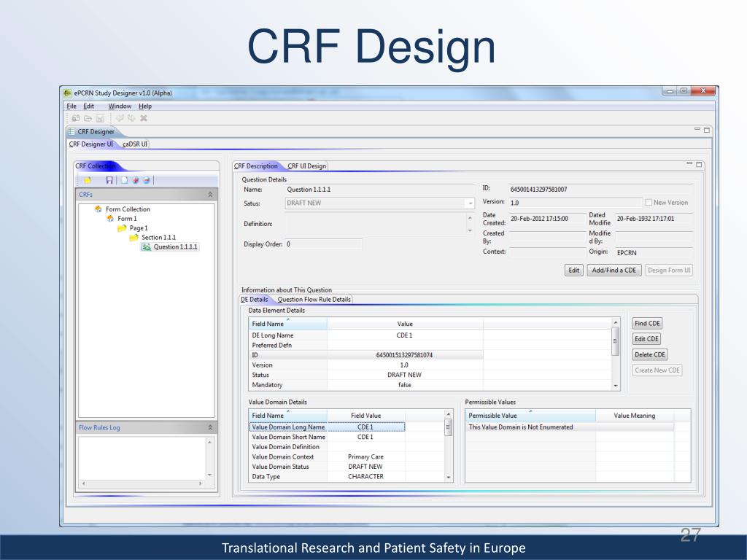Click the 'CHARACTER' data type cell
The width and height of the screenshot is (747, 560).
click(366, 477)
